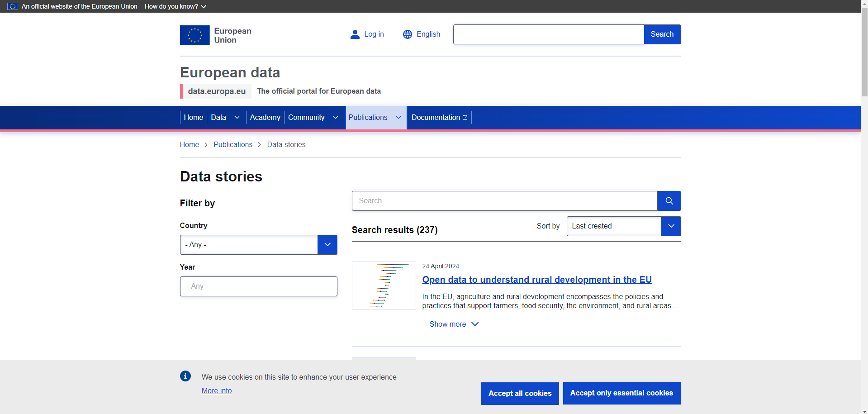868x414 pixels.
Task: Open the Community navigation item
Action: pyautogui.click(x=306, y=118)
